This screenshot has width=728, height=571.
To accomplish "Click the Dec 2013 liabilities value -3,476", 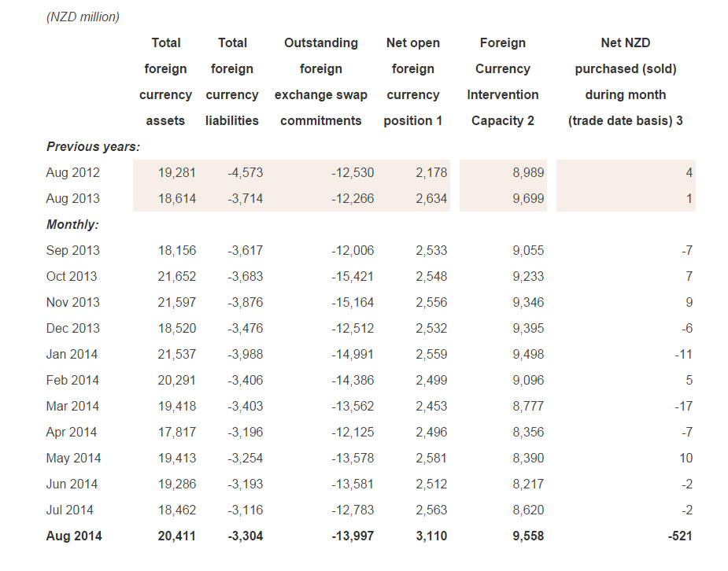I will [x=244, y=328].
